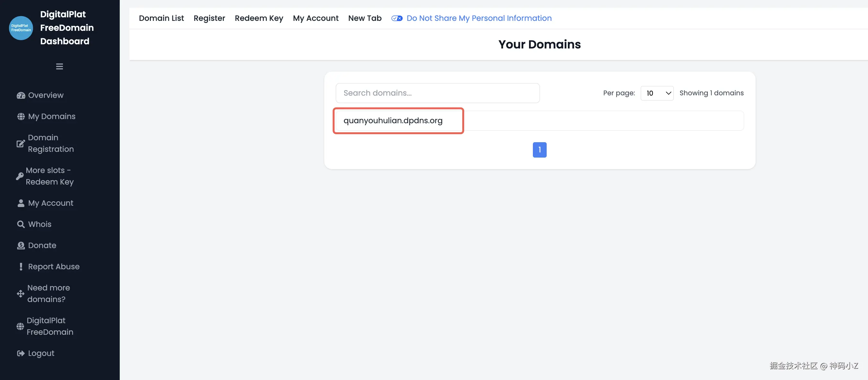Open Do Not Share My Personal Information
Screen dimensions: 868x380
pyautogui.click(x=479, y=18)
